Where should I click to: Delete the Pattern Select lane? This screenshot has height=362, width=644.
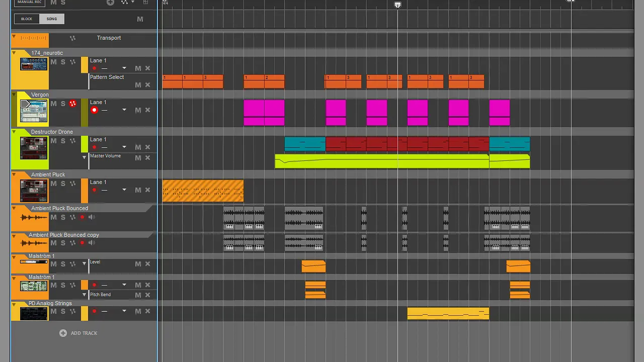(147, 85)
